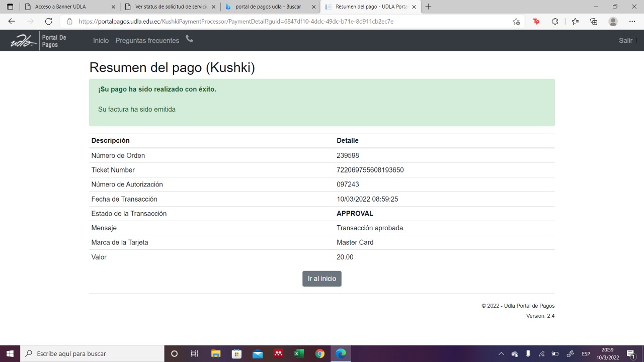Add this page to favorites star icon

[x=516, y=22]
